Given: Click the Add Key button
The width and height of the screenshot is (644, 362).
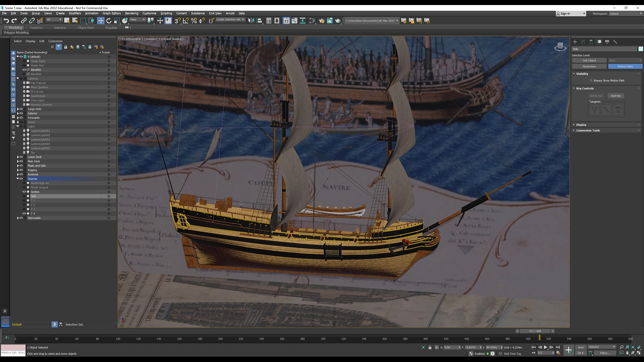Looking at the screenshot, I should [x=615, y=96].
